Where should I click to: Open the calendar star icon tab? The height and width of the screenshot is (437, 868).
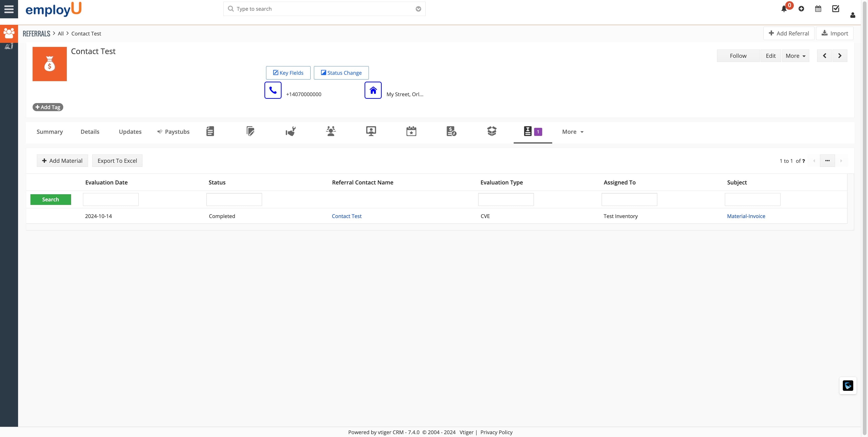[411, 131]
